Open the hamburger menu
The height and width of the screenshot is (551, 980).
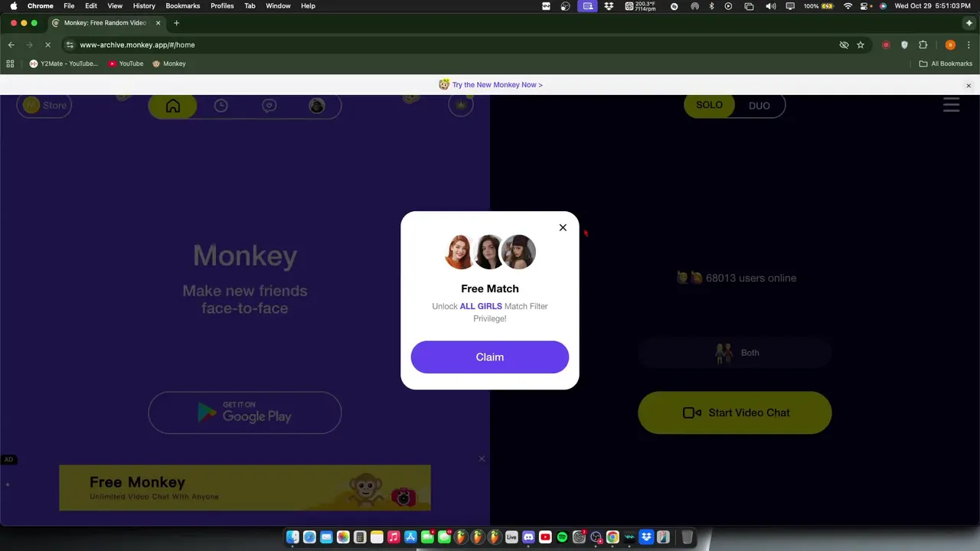[951, 105]
